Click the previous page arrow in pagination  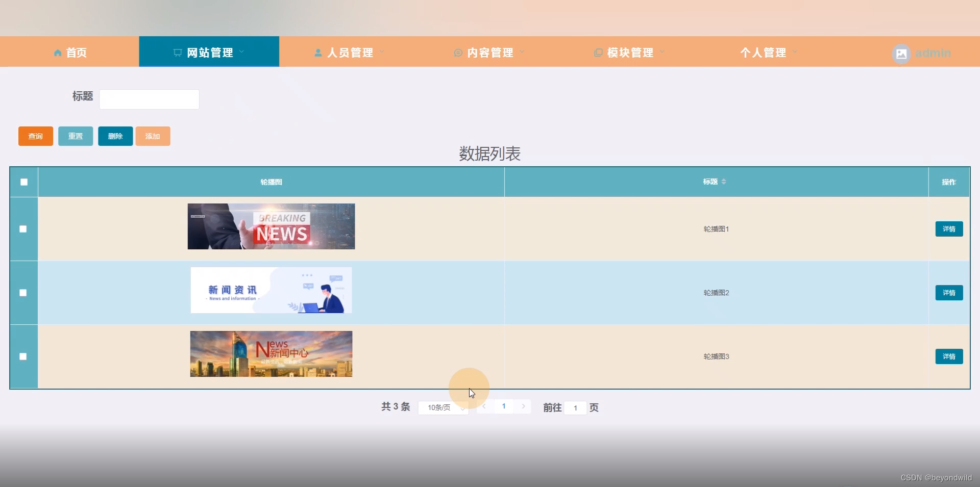click(x=484, y=406)
